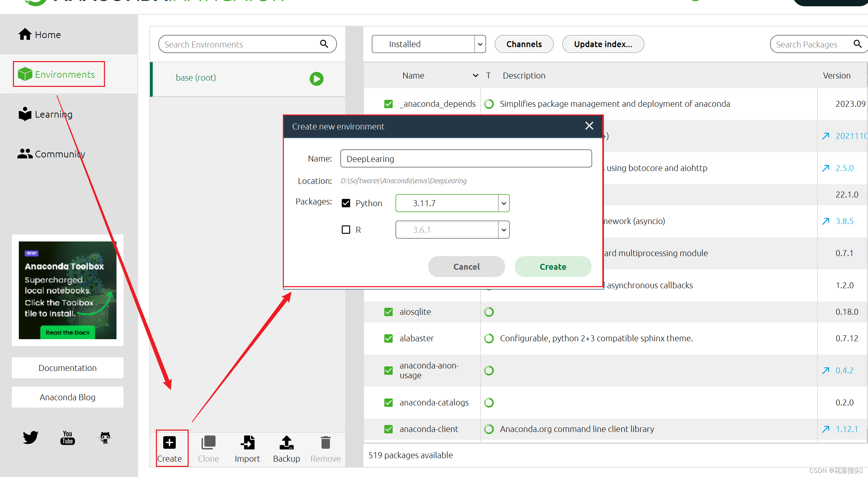Create a new environment via the plus icon
This screenshot has width=868, height=477.
(x=169, y=442)
